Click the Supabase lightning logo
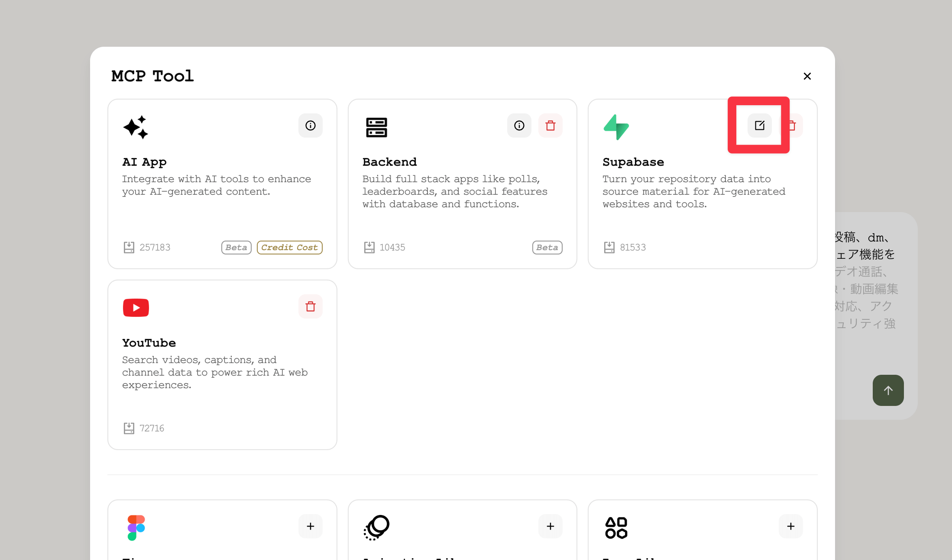 coord(616,127)
